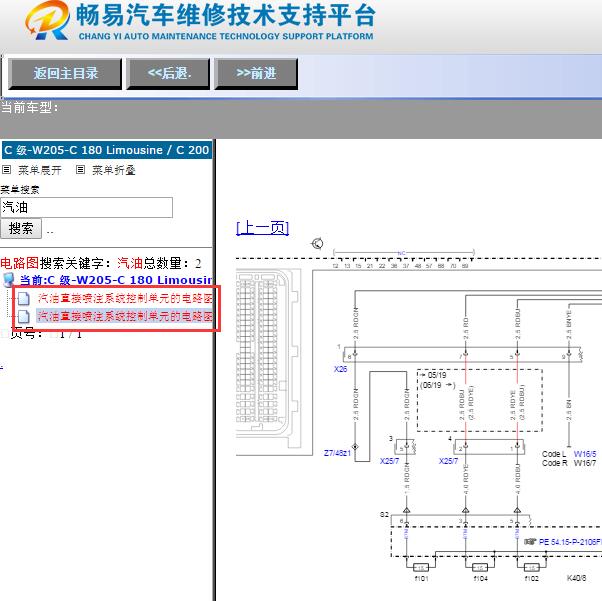Screen dimensions: 602x601
Task: Click the 搜索 button
Action: click(x=21, y=228)
